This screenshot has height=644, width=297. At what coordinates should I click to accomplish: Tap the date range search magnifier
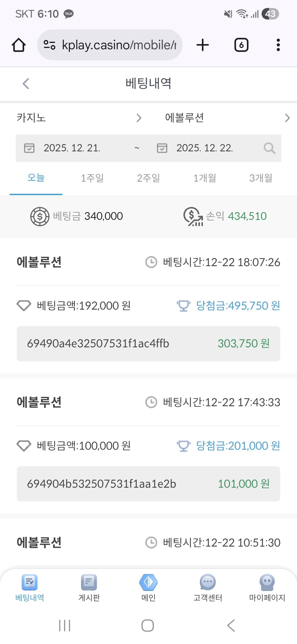click(x=269, y=148)
